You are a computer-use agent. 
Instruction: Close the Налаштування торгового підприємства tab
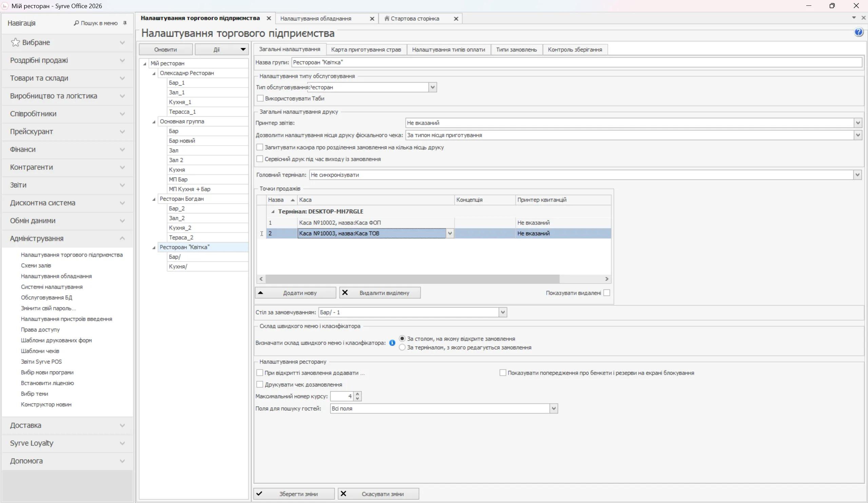269,18
